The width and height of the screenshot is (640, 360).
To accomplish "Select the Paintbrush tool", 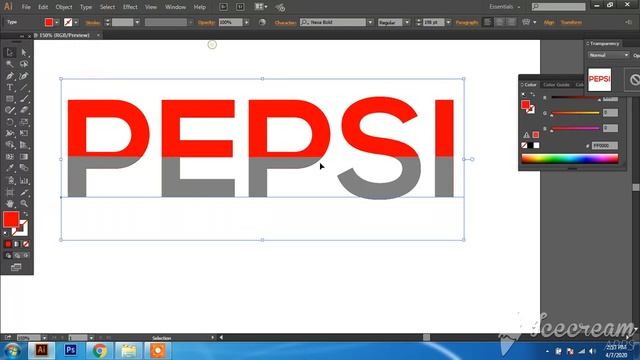I will coord(24,99).
